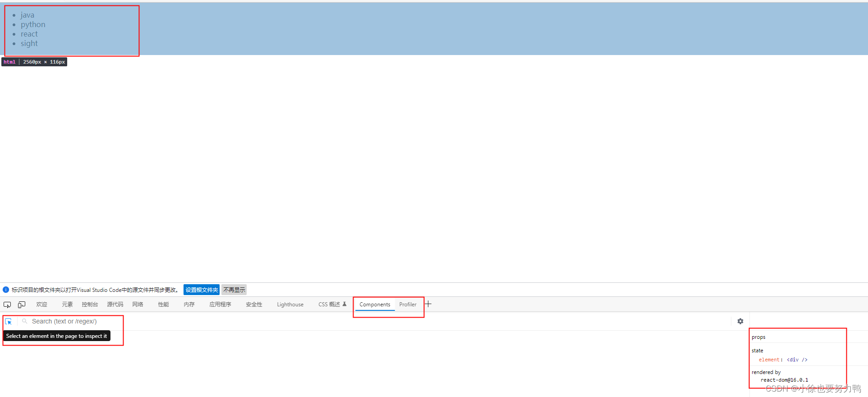
Task: Switch to the Components tab
Action: (375, 305)
